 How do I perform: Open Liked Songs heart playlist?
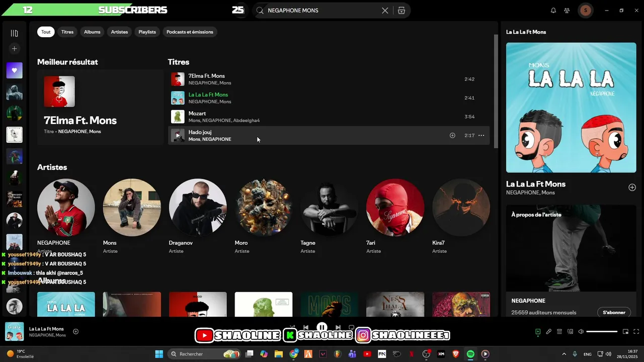point(14,70)
